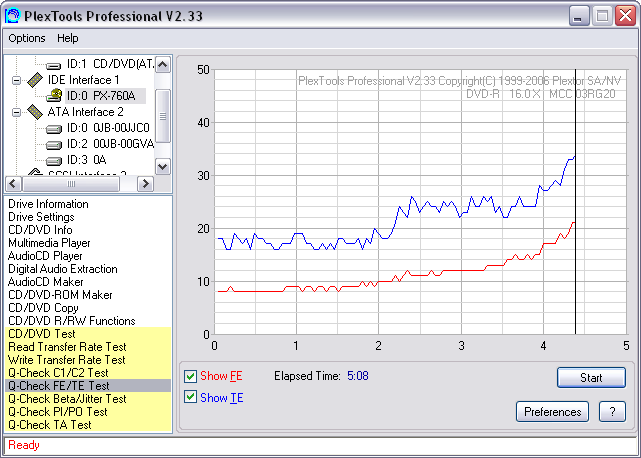The height and width of the screenshot is (458, 641).
Task: Select CD/DVD Test
Action: coord(88,334)
